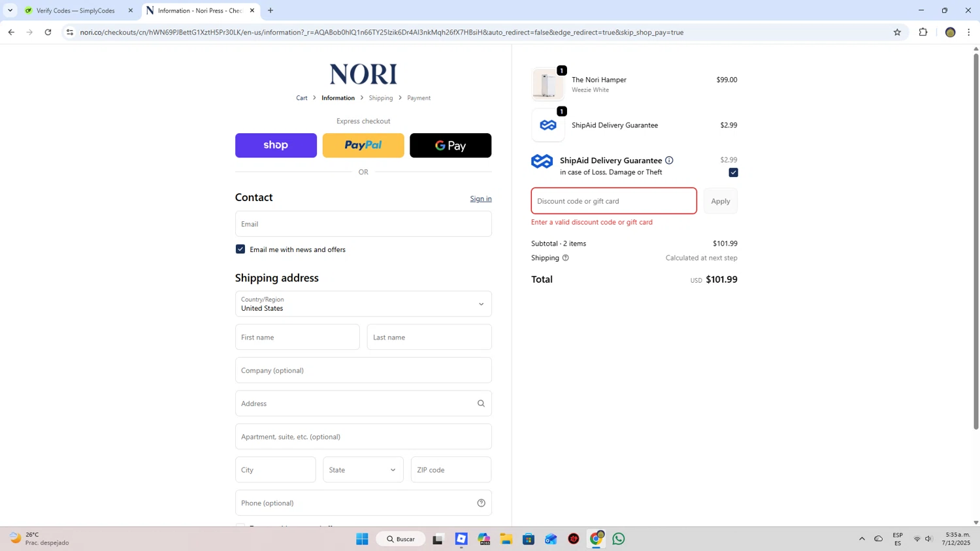
Task: Go back with the browser back arrow
Action: (11, 32)
